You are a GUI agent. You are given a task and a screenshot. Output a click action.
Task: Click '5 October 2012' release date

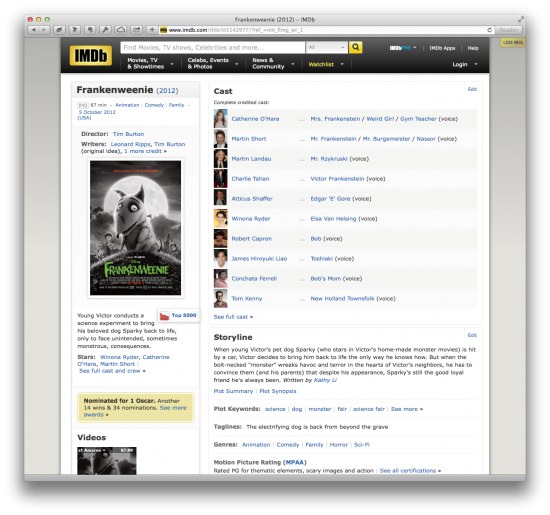(97, 112)
